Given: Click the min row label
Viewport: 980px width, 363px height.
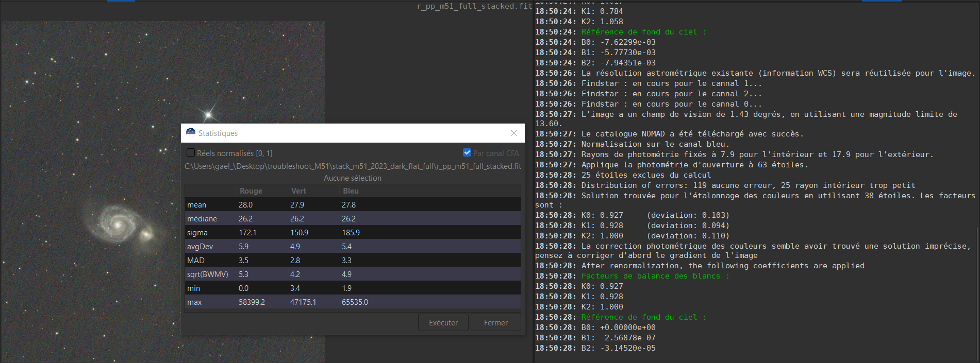Looking at the screenshot, I should 193,288.
